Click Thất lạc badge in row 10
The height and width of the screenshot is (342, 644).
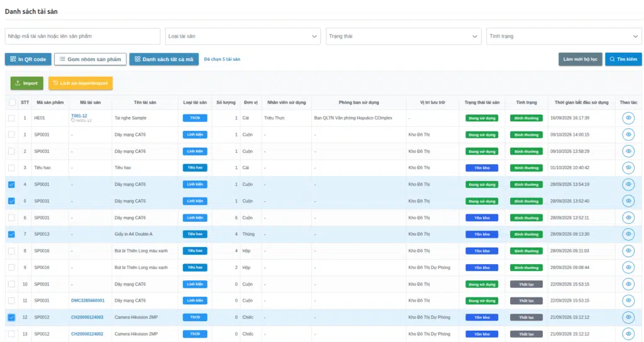click(x=526, y=284)
